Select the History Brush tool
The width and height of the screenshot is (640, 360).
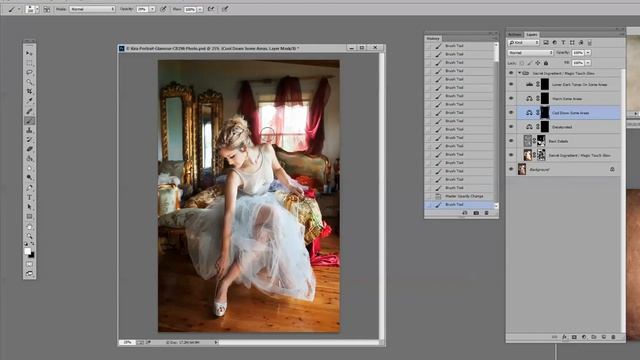point(29,140)
